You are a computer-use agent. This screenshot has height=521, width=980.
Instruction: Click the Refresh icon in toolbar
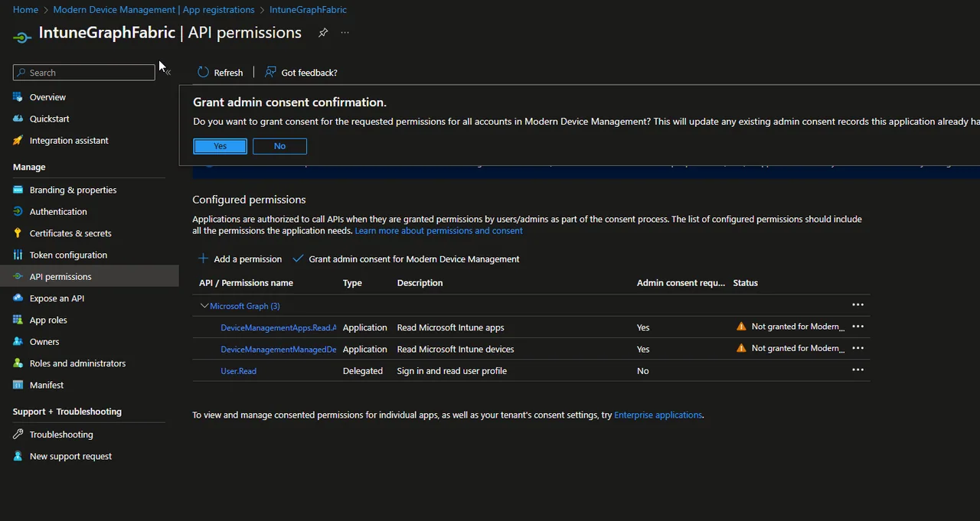tap(203, 72)
